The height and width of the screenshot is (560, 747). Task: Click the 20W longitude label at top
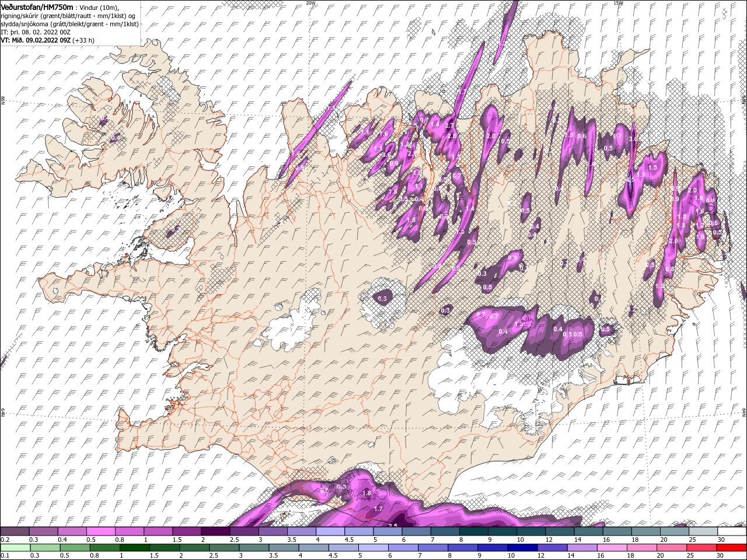click(x=310, y=3)
